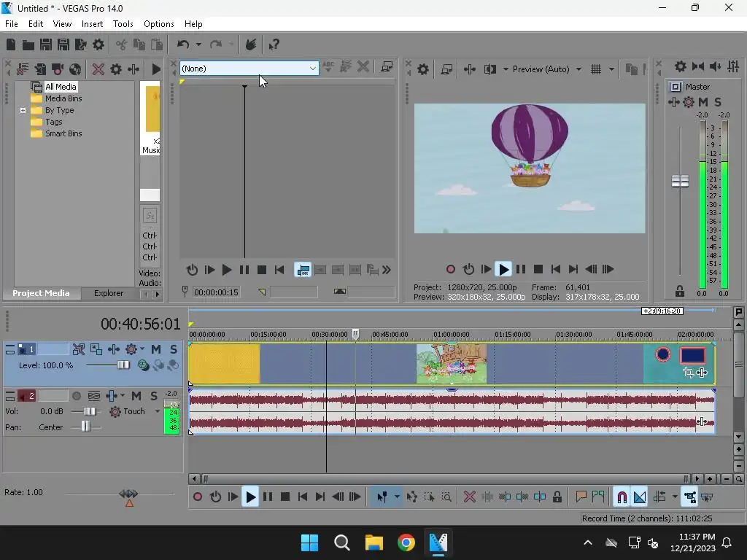Image resolution: width=747 pixels, height=560 pixels.
Task: Click the timeline Record button
Action: pos(198,497)
